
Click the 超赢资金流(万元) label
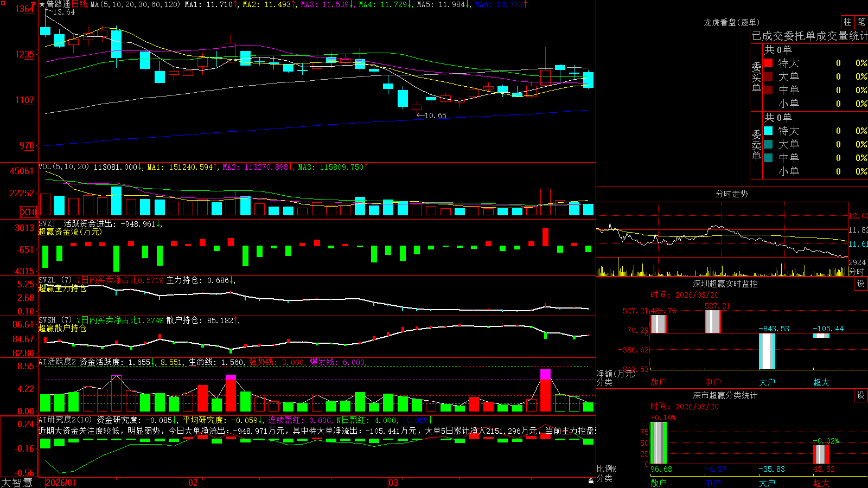(x=70, y=232)
